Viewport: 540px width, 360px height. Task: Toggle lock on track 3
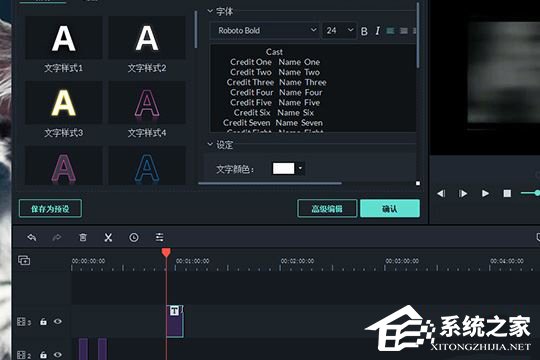43,322
